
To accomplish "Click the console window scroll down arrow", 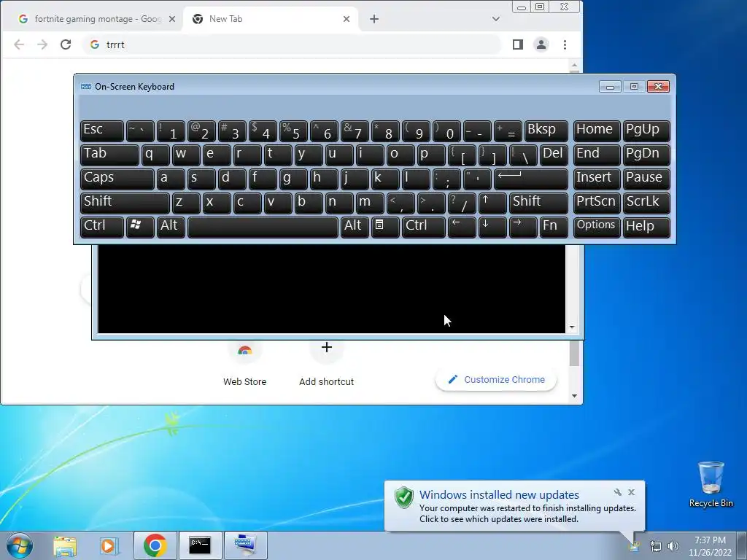I will tap(572, 327).
